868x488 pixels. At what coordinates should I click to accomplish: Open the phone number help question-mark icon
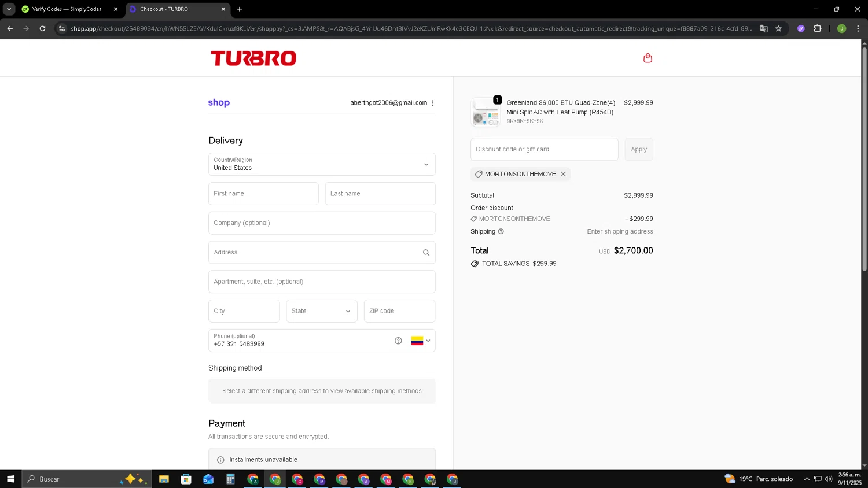coord(398,341)
